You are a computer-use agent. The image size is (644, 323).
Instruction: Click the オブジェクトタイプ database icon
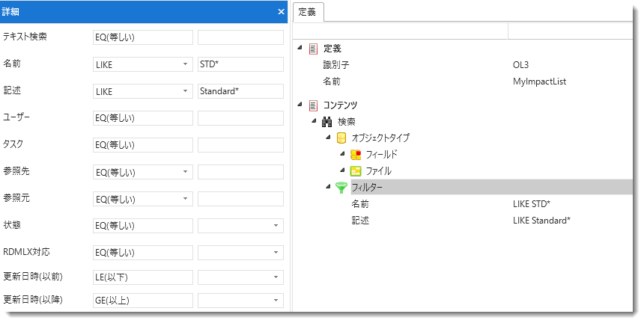(341, 138)
